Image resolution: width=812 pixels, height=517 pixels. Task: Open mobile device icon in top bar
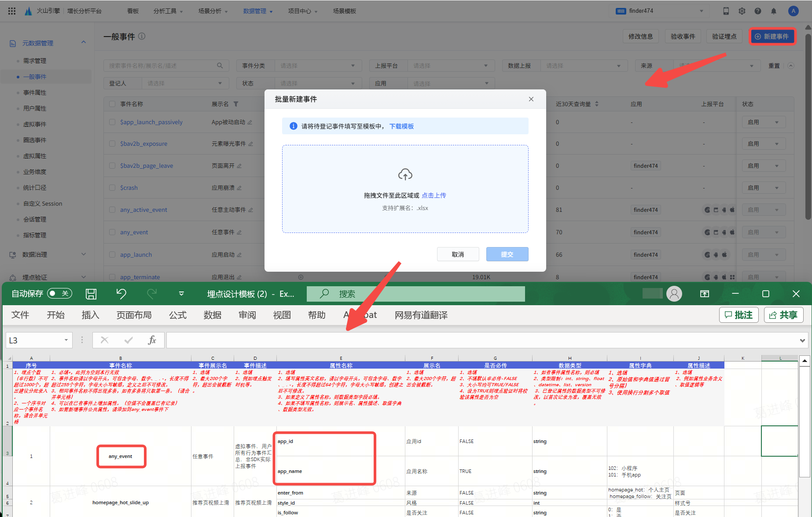[726, 11]
